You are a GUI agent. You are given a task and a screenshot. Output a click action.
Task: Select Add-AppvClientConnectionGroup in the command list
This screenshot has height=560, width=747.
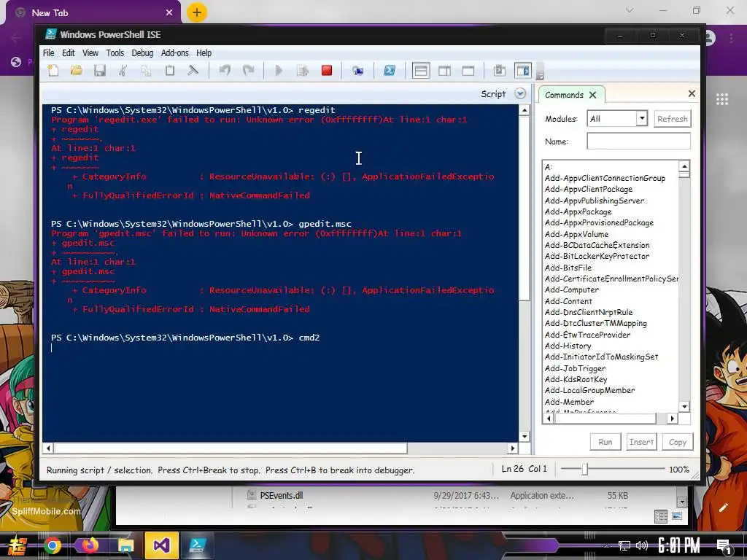pyautogui.click(x=605, y=178)
